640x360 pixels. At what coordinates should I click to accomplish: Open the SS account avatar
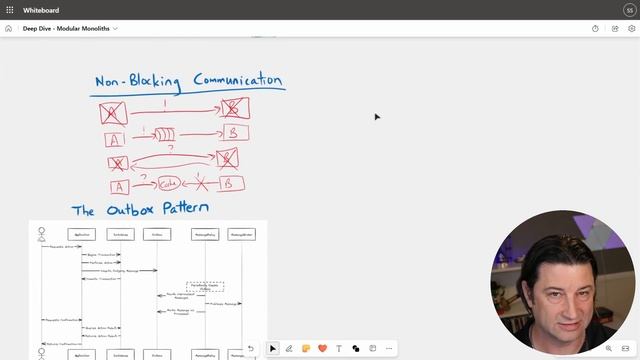(x=629, y=10)
